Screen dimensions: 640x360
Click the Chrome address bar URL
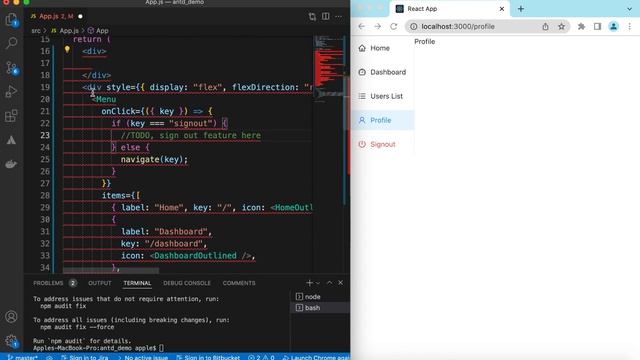coord(458,27)
